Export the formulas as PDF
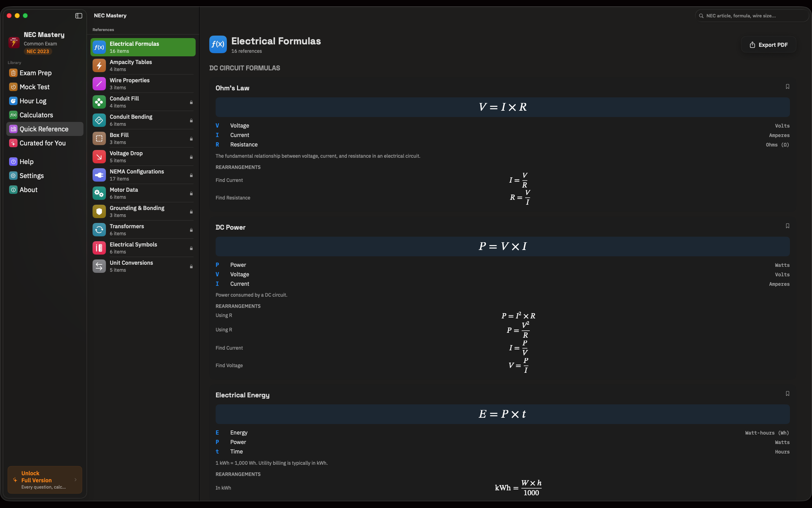The height and width of the screenshot is (508, 812). pos(768,45)
